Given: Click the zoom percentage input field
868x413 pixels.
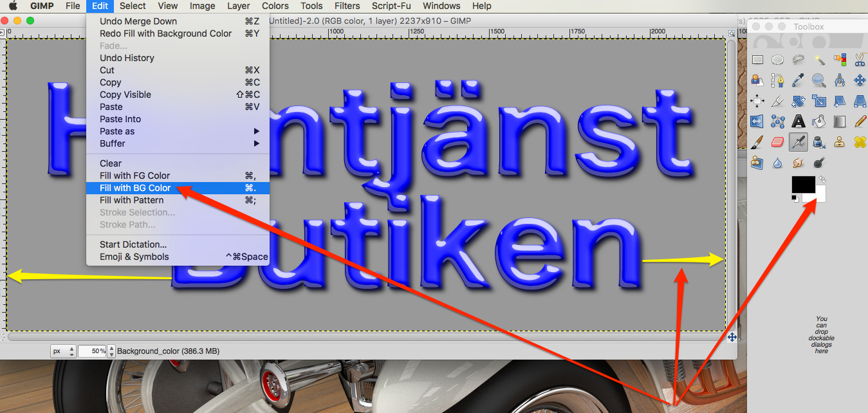Looking at the screenshot, I should click(x=93, y=351).
